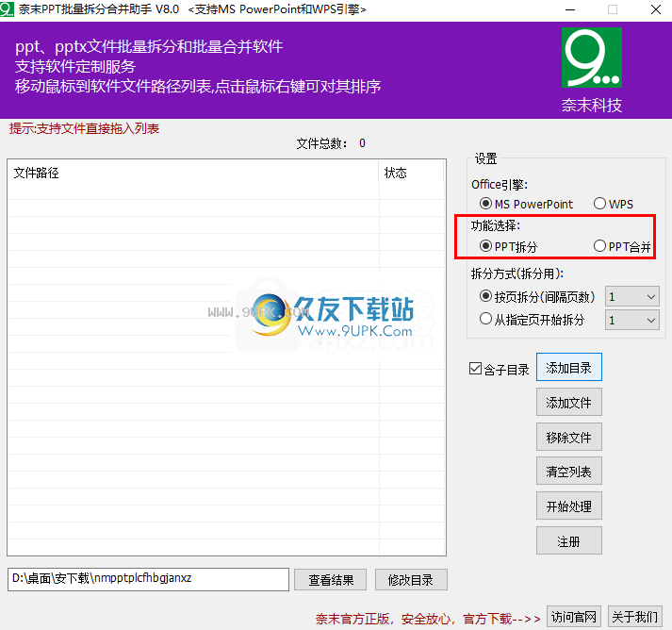The image size is (672, 630).
Task: Click the 提示:支持文件直接拖入列表 hint text
Action: pos(85,128)
